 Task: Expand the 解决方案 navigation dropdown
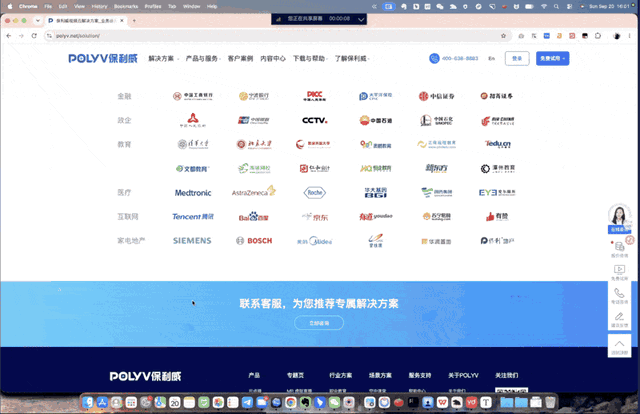pos(163,58)
